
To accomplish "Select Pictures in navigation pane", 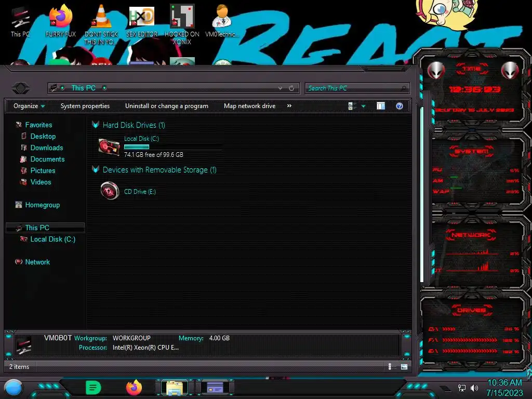I will point(43,170).
